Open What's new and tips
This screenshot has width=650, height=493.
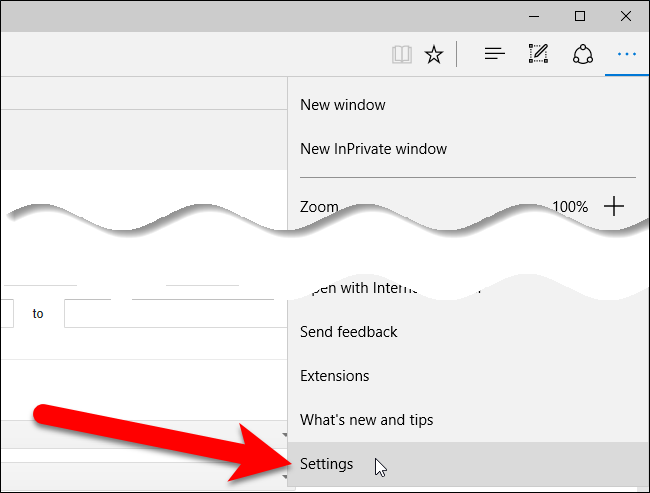468,420
